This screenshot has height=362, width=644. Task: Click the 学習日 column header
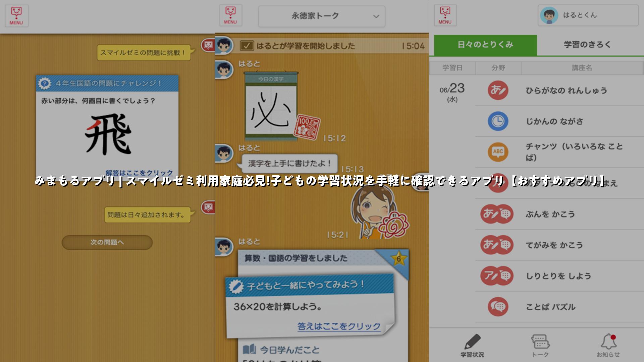[x=452, y=68]
